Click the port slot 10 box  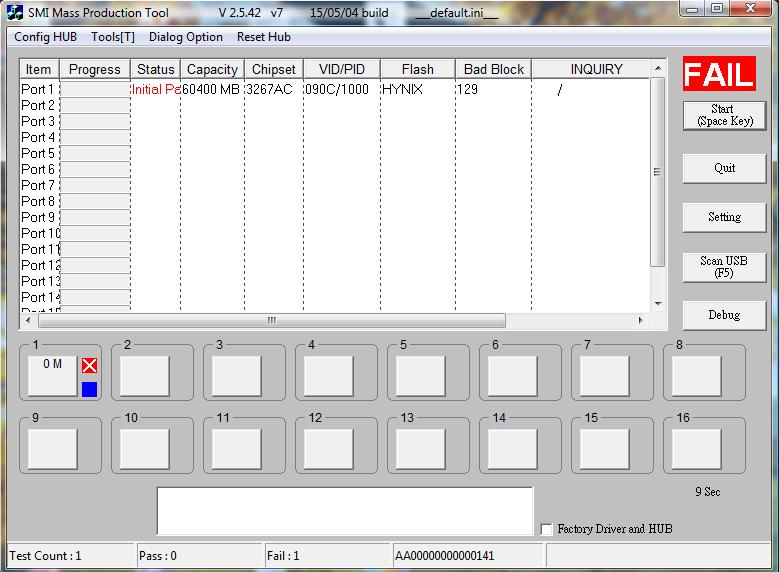145,449
